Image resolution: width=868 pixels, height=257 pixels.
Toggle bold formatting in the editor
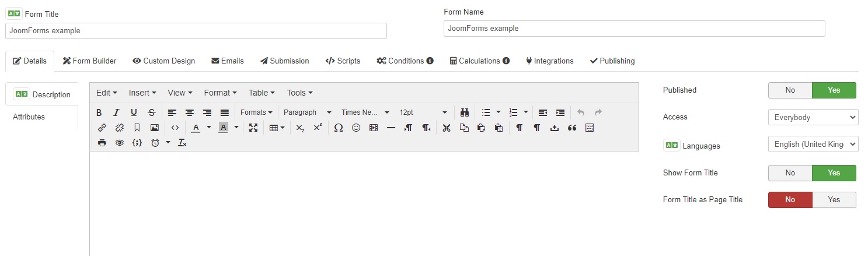click(99, 112)
